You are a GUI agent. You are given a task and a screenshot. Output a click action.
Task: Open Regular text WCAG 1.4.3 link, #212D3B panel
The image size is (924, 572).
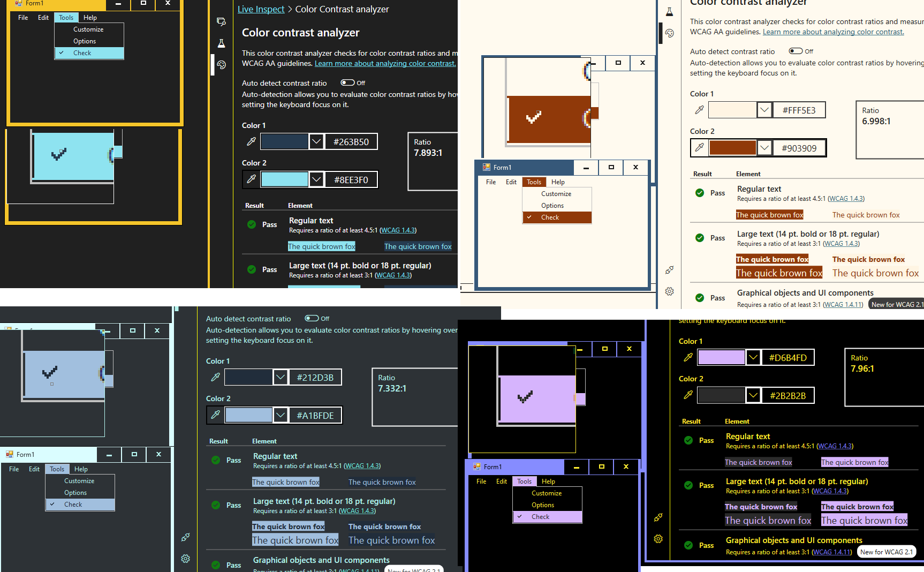[362, 466]
